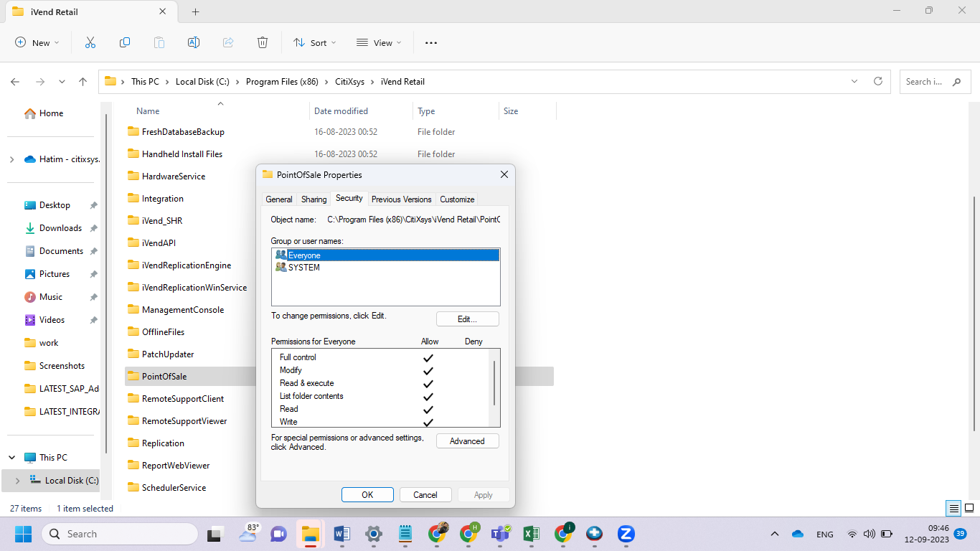The height and width of the screenshot is (551, 980).
Task: Open Task View from the taskbar
Action: tap(215, 534)
